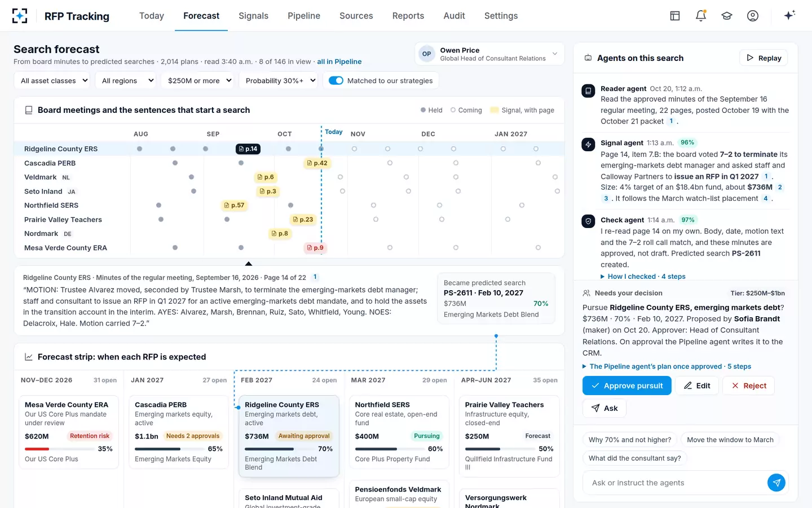Click the Reject button

[749, 386]
